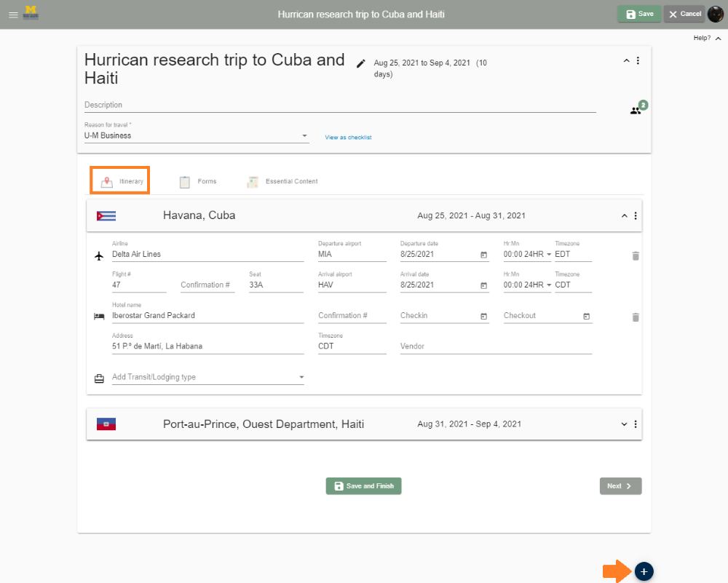The height and width of the screenshot is (583, 728).
Task: Open the hotel Checkout calendar picker
Action: pos(586,316)
